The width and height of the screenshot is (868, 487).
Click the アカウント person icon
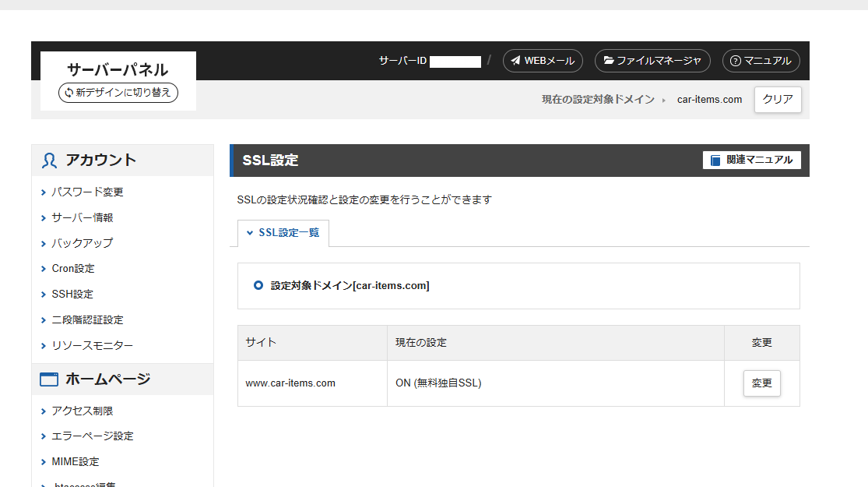click(50, 161)
